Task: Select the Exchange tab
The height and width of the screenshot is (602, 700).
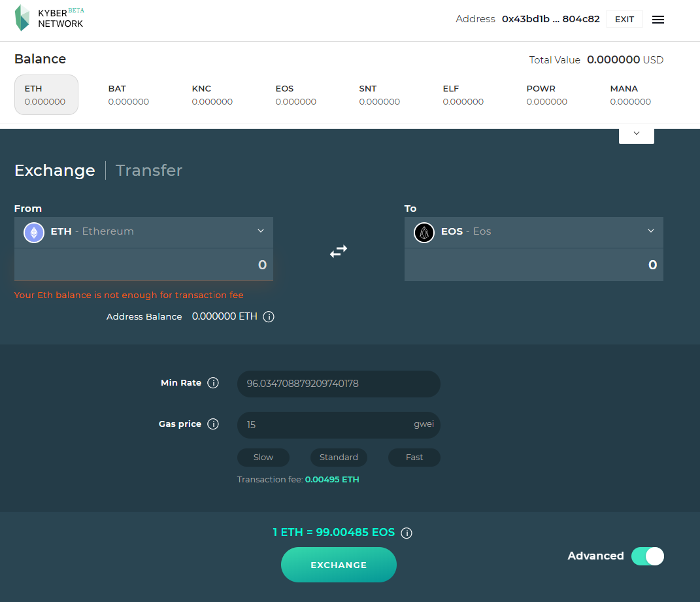Action: [x=54, y=170]
